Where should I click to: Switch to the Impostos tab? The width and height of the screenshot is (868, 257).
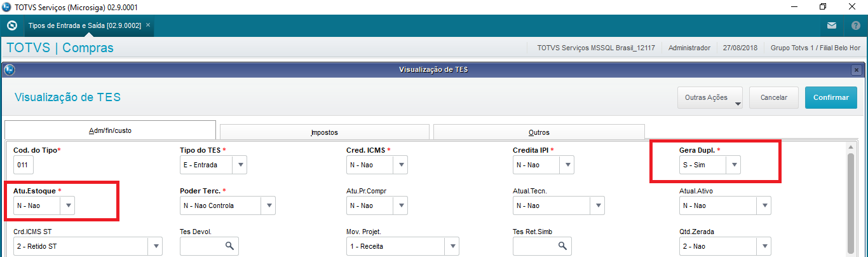click(324, 132)
